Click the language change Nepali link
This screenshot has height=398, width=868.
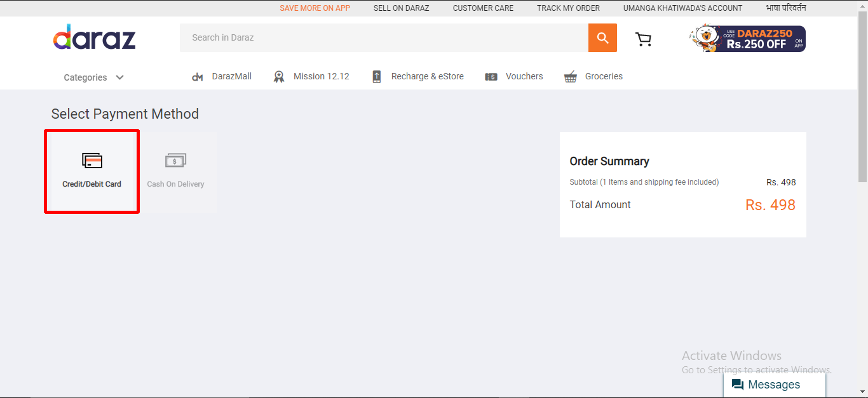click(x=786, y=8)
